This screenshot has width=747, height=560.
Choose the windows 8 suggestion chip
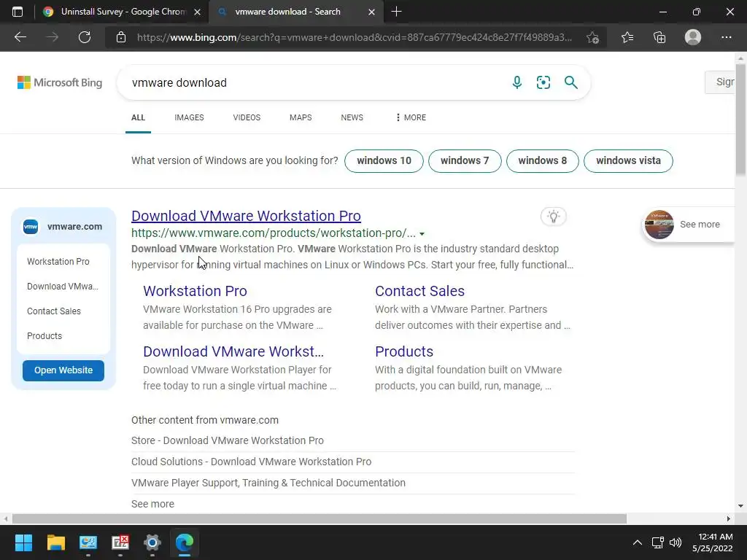(x=543, y=161)
